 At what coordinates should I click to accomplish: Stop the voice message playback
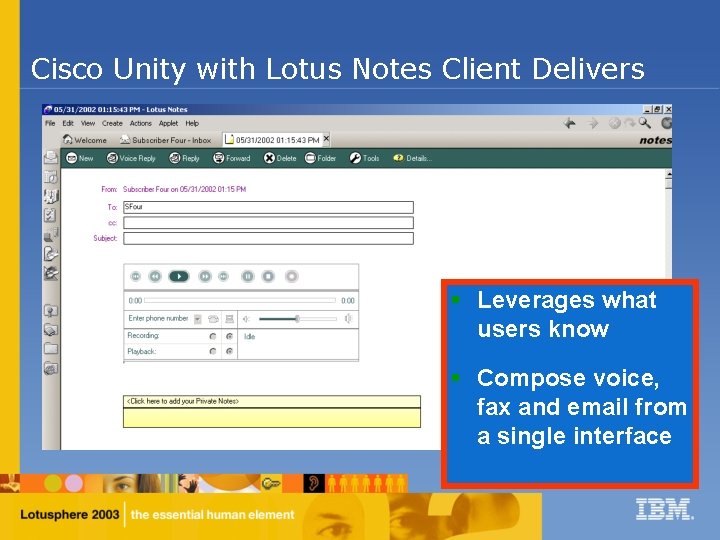pos(268,276)
